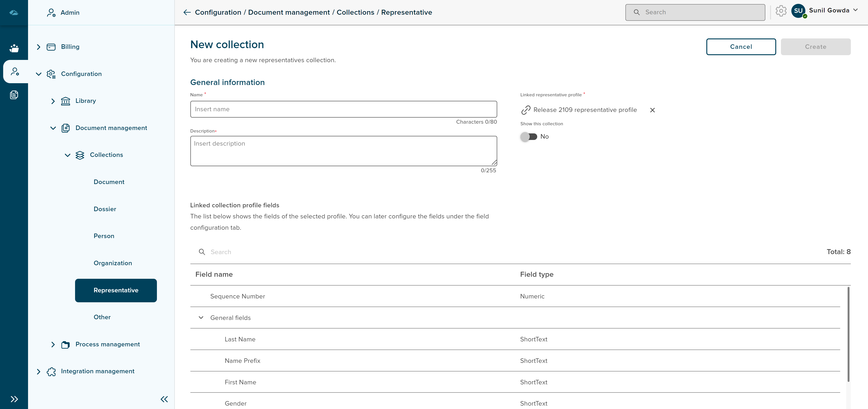
Task: Click the workspace icon above Admin panel
Action: coord(14,48)
